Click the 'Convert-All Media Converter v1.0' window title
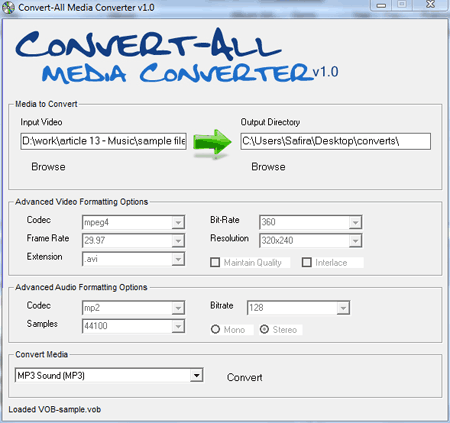Image resolution: width=450 pixels, height=423 pixels. coord(86,8)
